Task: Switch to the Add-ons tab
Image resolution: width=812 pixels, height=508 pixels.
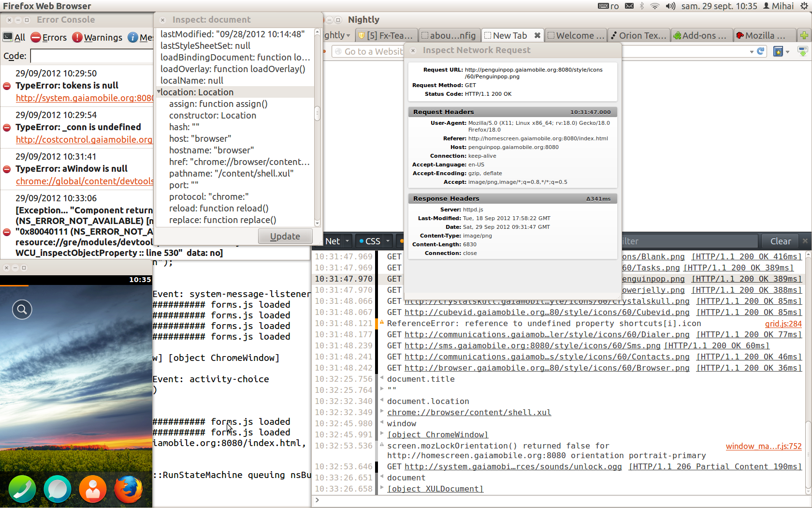Action: pos(700,35)
